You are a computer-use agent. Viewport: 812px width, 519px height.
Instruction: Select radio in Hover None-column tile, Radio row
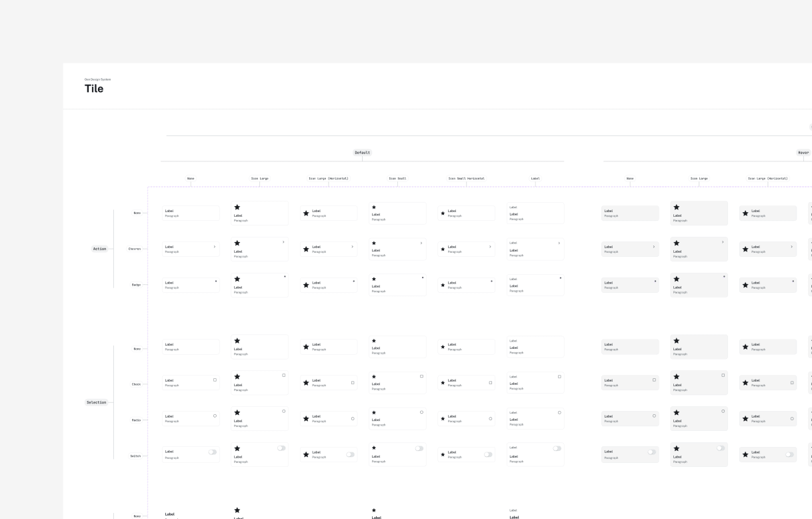point(654,416)
